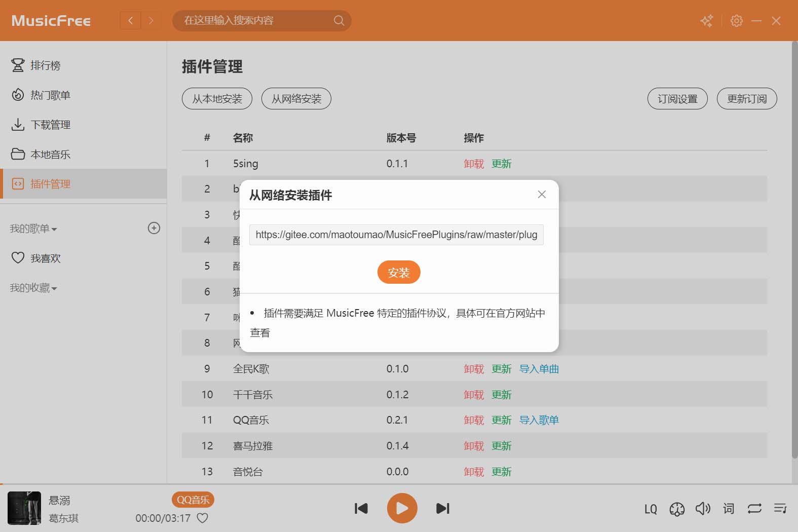798x532 pixels.
Task: Collapse the 我的歌单 section
Action: pyautogui.click(x=33, y=229)
